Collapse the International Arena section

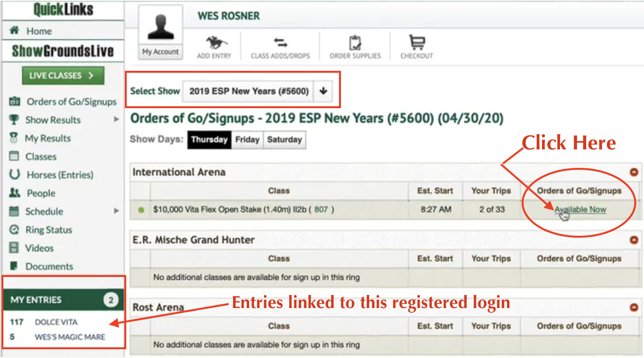[x=633, y=172]
